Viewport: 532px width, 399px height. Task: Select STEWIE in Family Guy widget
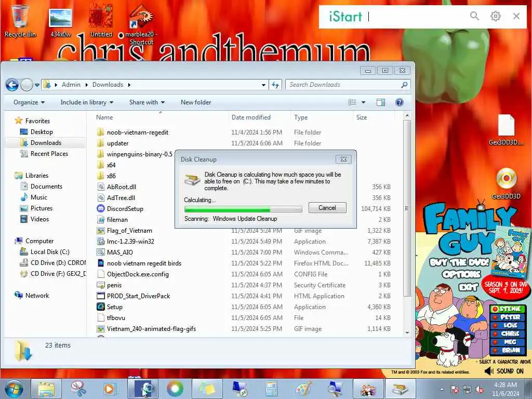tap(508, 309)
